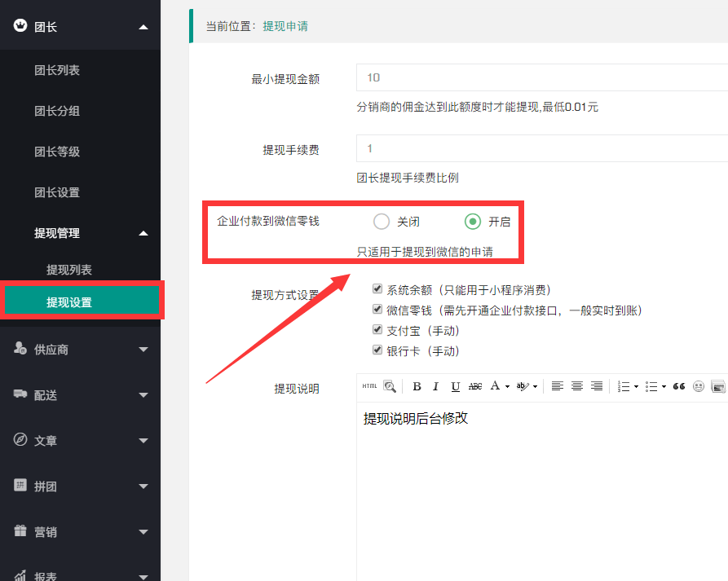Select the 开启 radio for 企业付款到微信零钱
The width and height of the screenshot is (728, 581).
click(473, 222)
